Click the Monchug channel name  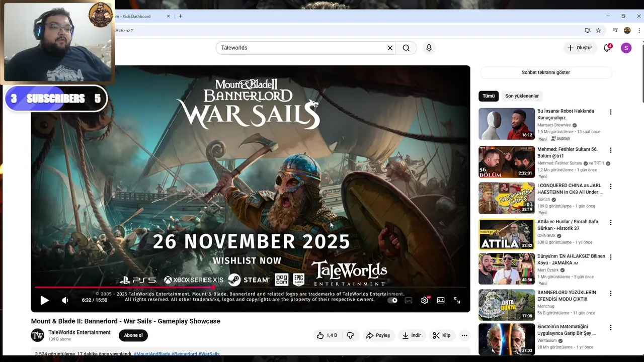click(546, 306)
